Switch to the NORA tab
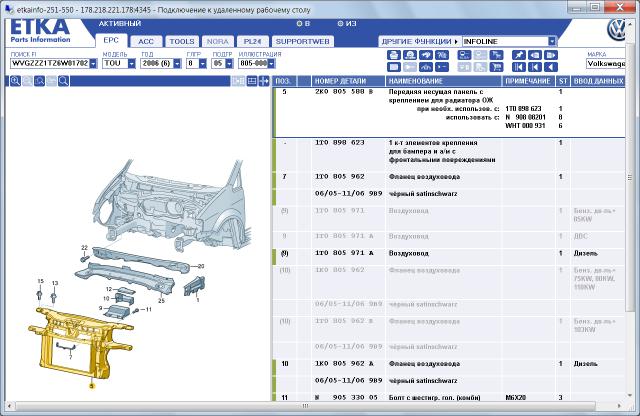Viewport: 640px width, 416px height. [x=218, y=41]
